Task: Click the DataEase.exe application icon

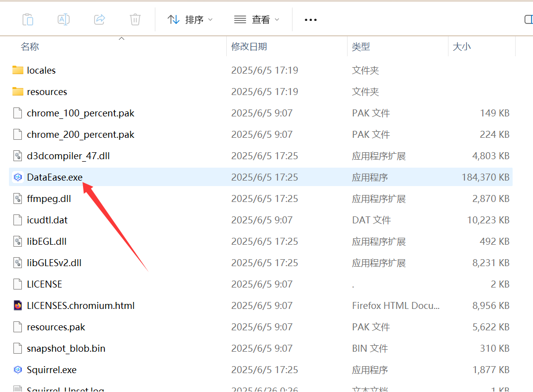Action: point(18,177)
